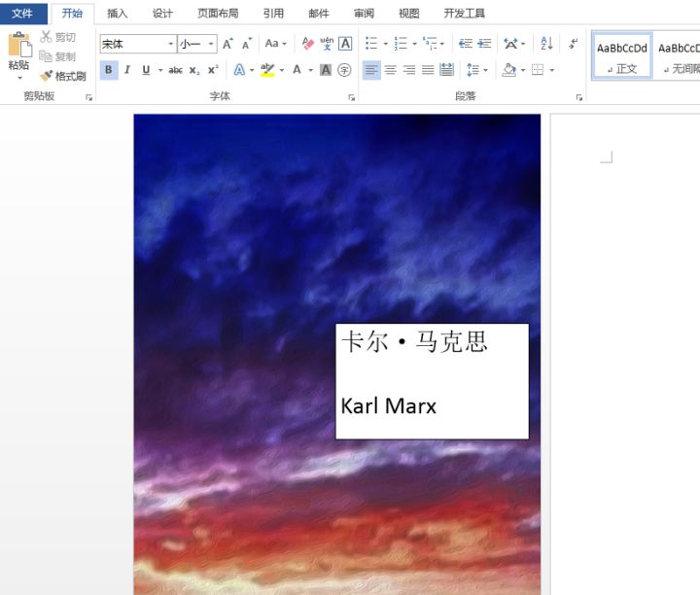This screenshot has height=595, width=700.
Task: Apply text effects with outlined A icon
Action: [x=240, y=70]
